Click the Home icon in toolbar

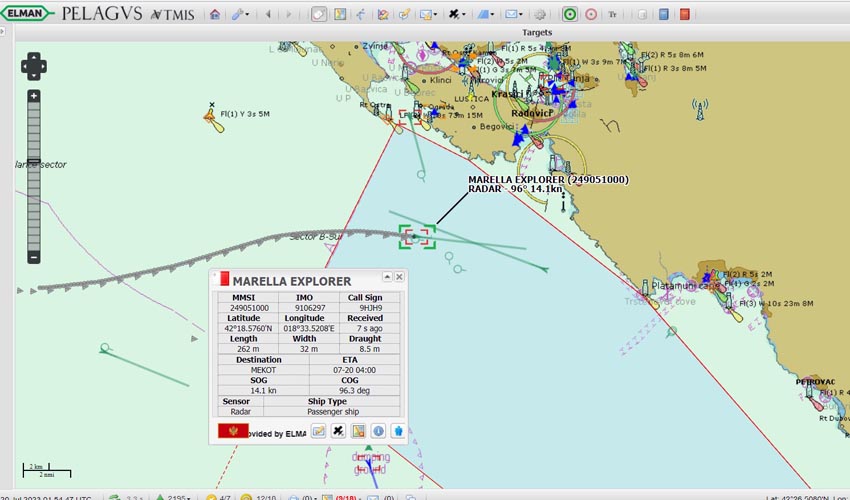[215, 14]
